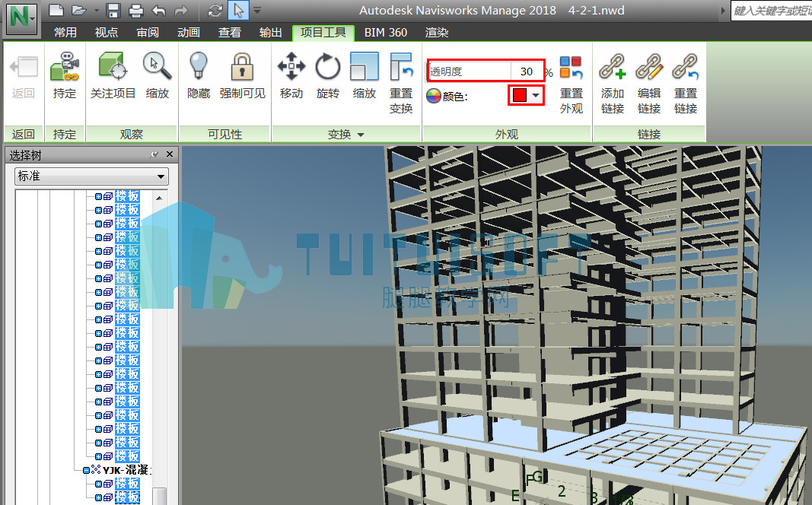Open the BIM 360 ribbon tab
The image size is (812, 505).
click(386, 33)
